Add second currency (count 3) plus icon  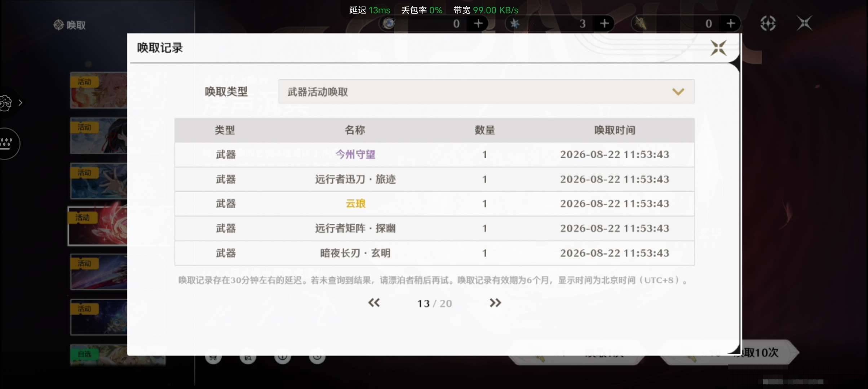click(604, 24)
